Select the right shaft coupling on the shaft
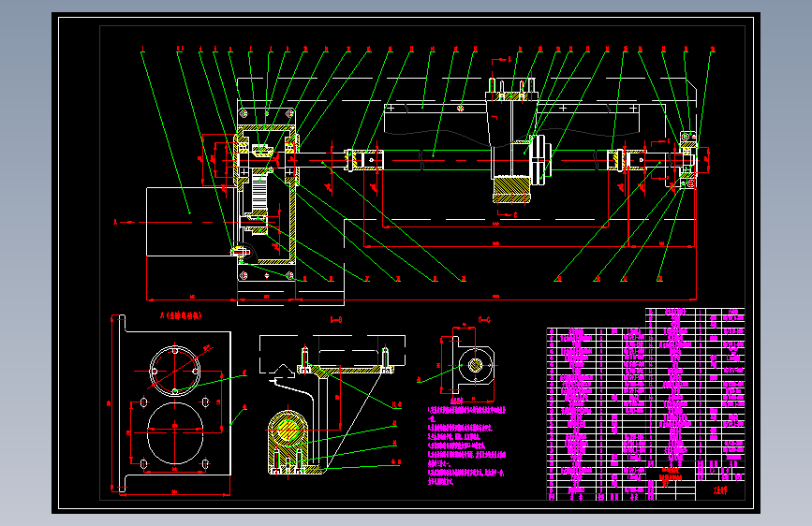Image resolution: width=812 pixels, height=526 pixels. coord(627,159)
